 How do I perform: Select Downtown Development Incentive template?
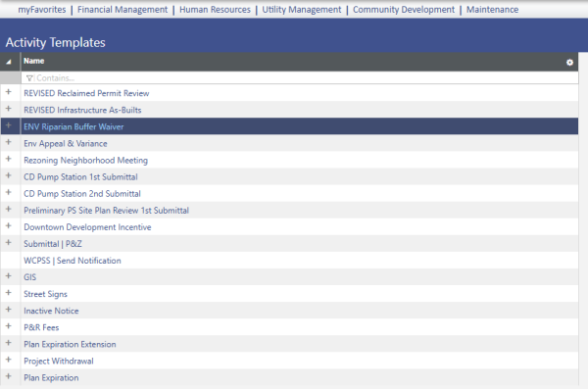click(87, 227)
